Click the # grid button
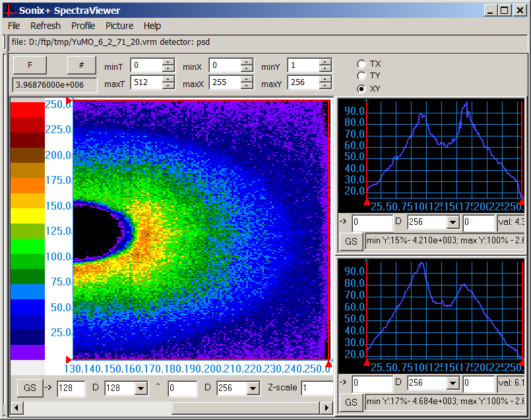The image size is (531, 420). [81, 65]
